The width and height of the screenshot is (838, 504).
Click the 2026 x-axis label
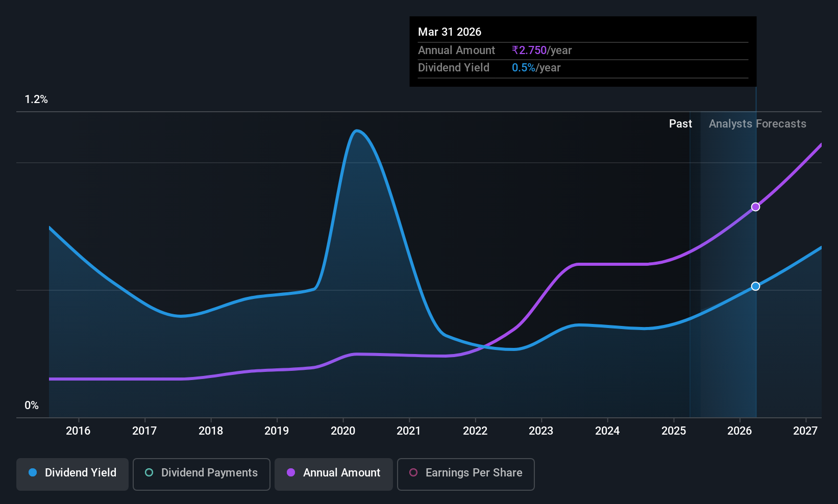pos(740,431)
